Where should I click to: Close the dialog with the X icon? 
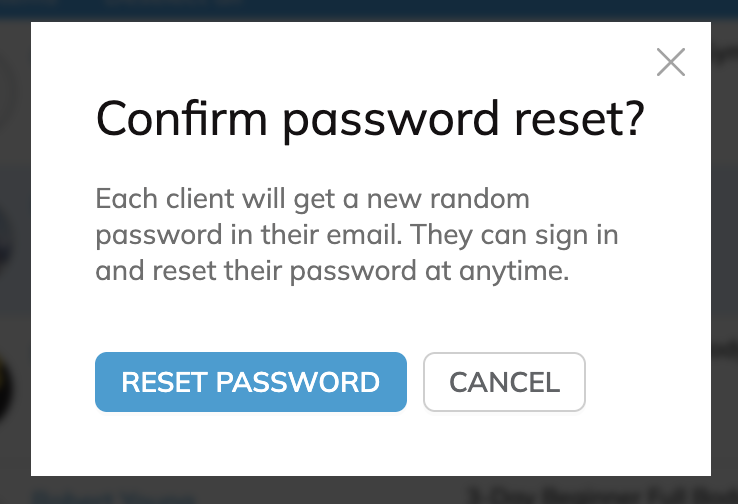671,62
